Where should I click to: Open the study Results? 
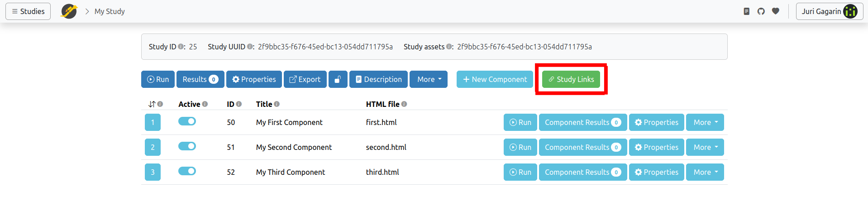[200, 79]
